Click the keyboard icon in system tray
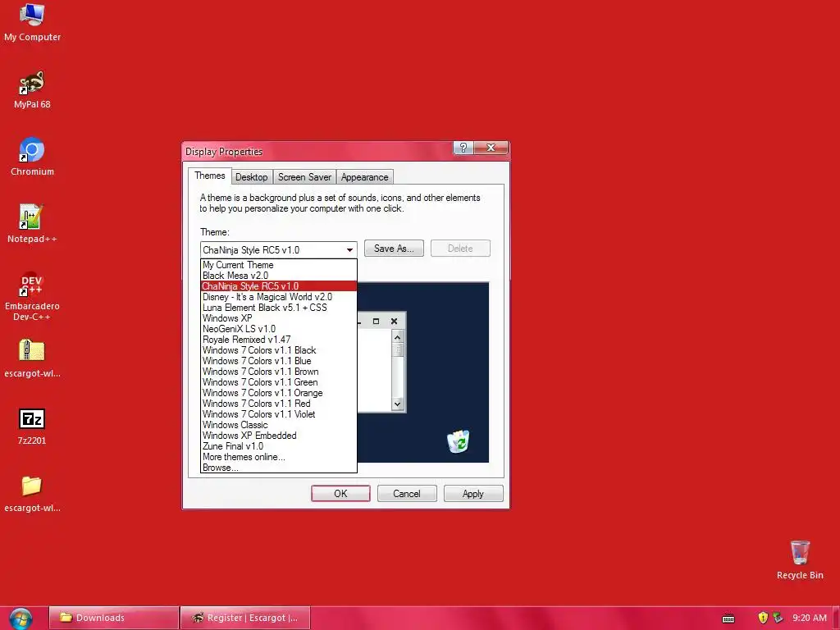 [728, 619]
